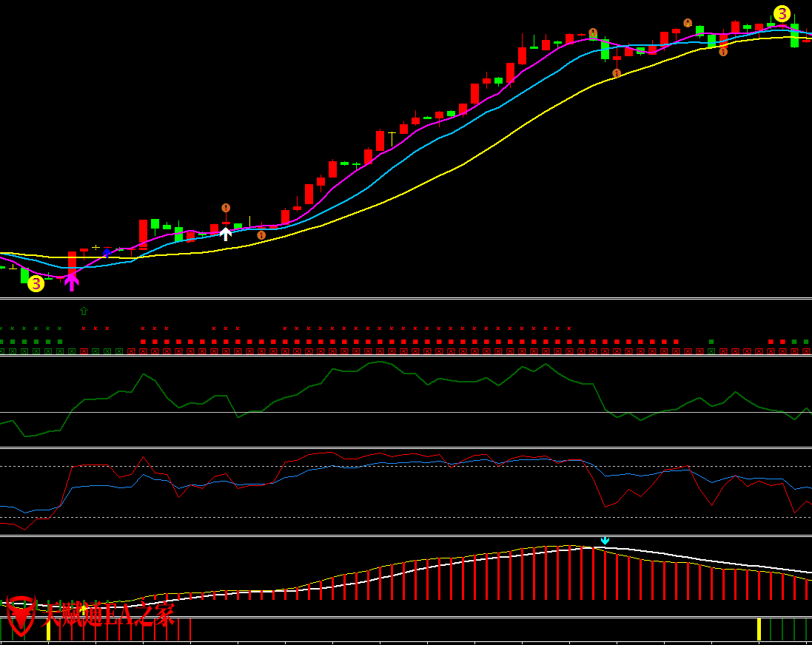Click the yellow doji cross candle near blue arrow
The width and height of the screenshot is (812, 645).
tap(95, 247)
